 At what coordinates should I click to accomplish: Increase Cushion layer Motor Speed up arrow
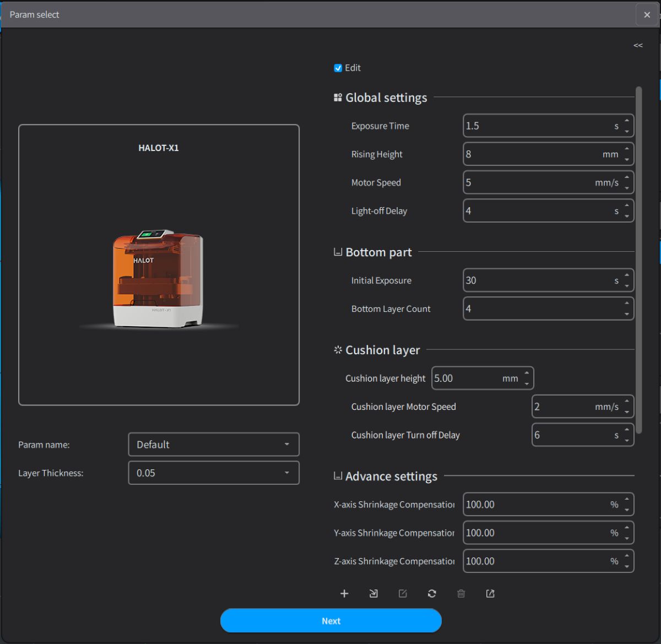coord(627,402)
